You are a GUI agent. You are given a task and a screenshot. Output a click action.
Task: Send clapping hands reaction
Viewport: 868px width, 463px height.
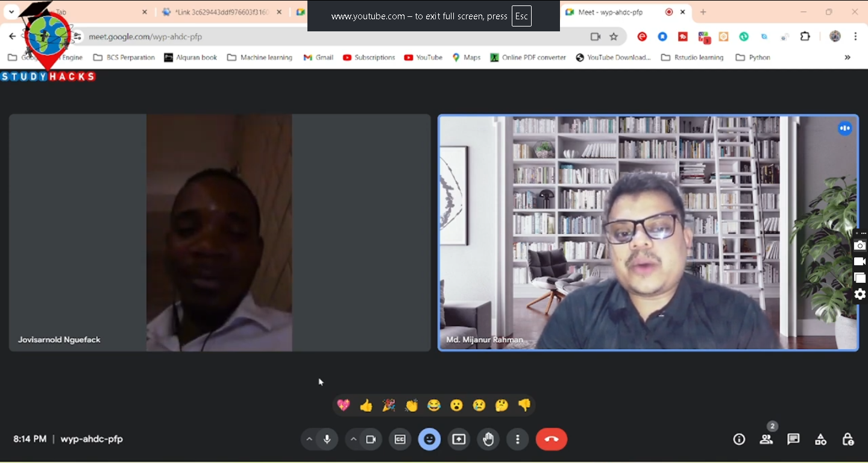point(411,405)
